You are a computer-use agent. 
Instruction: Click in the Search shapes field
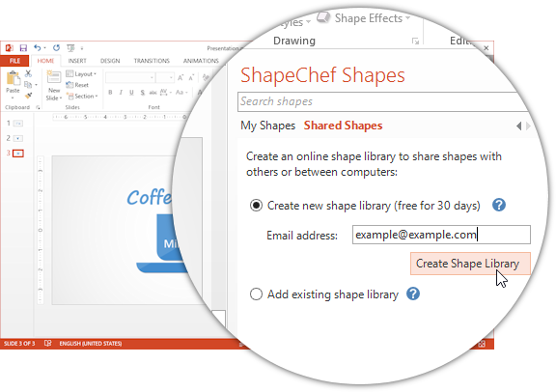(383, 101)
